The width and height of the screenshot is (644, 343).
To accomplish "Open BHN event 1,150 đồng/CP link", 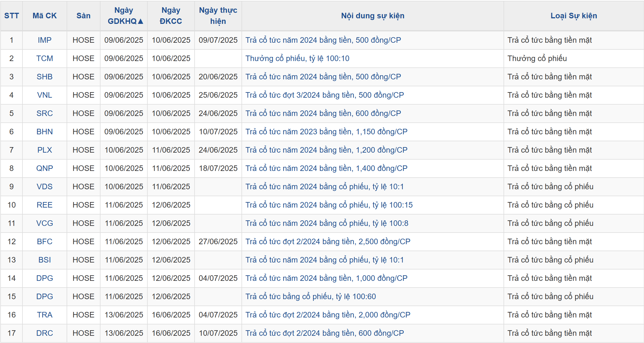I will point(326,132).
